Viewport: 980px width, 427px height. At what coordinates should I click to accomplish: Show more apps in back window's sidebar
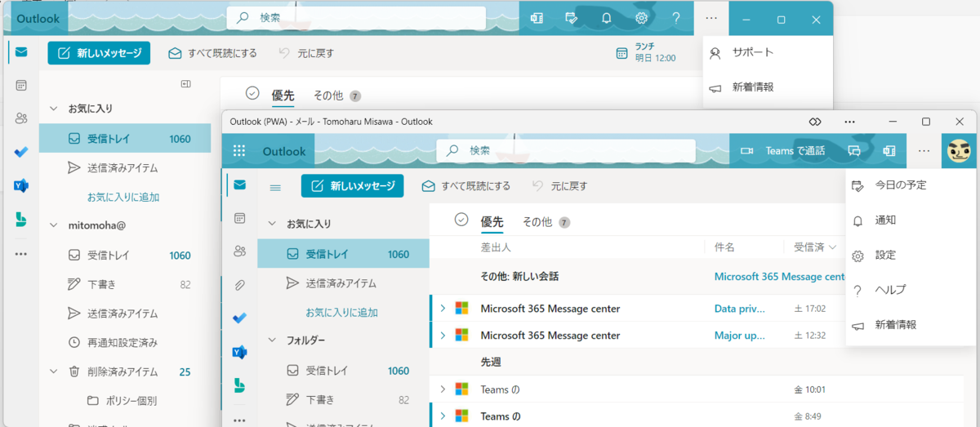21,253
